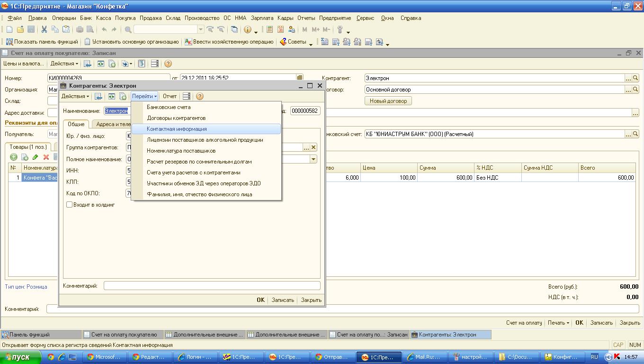Click the wrench settings icon
644x364 pixels.
coord(340,29)
